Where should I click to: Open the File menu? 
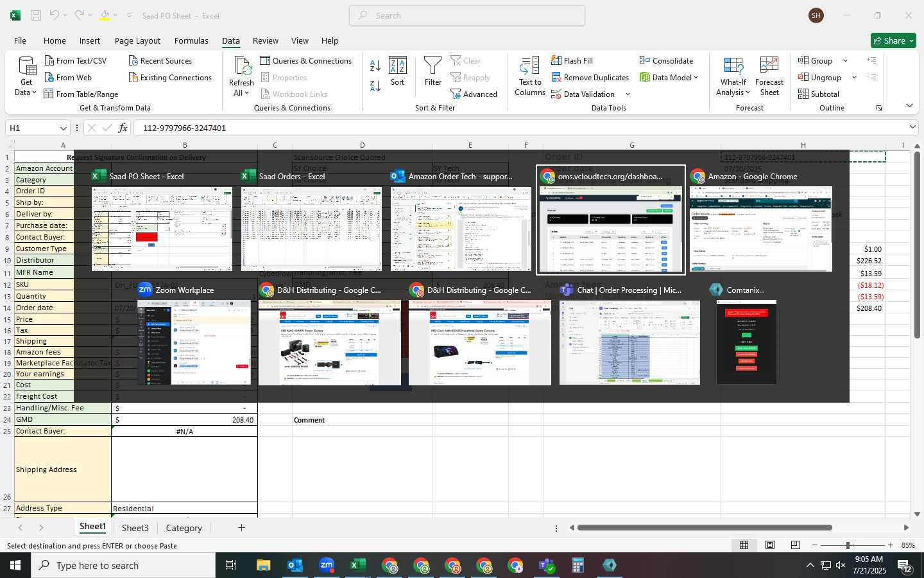pos(20,40)
